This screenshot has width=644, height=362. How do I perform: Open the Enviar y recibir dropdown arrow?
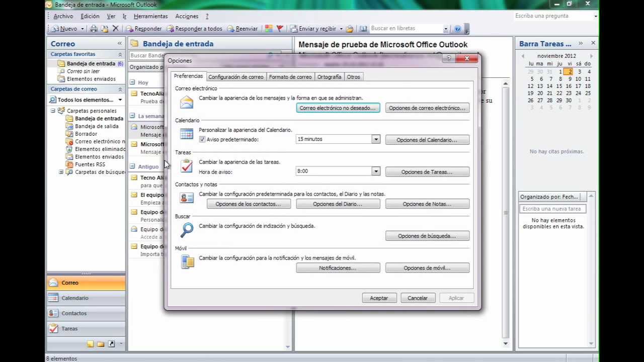(x=341, y=29)
